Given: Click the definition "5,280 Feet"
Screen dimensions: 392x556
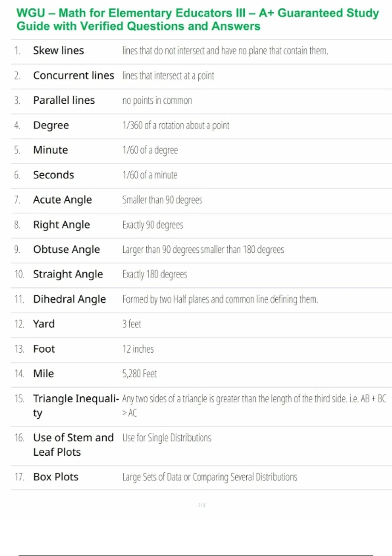Looking at the screenshot, I should [139, 374].
